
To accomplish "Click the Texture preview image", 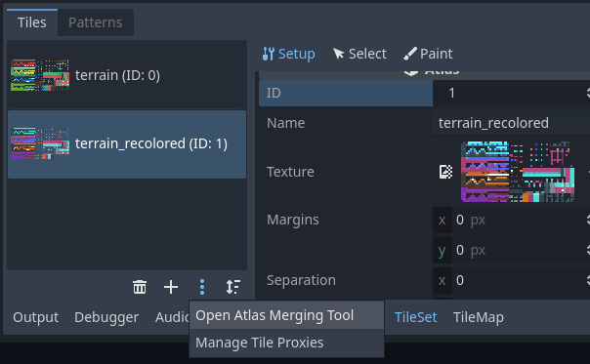I will pos(518,172).
